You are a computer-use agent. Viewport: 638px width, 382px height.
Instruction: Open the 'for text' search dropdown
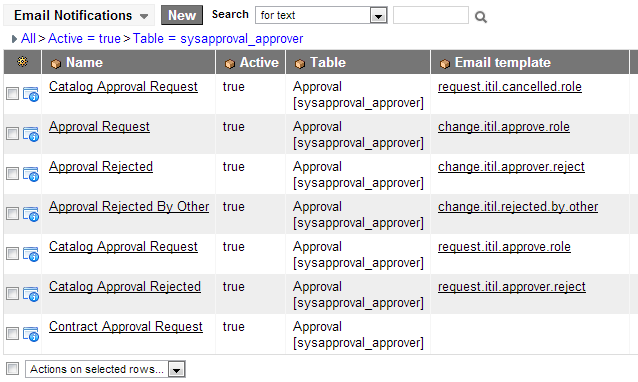[x=321, y=15]
